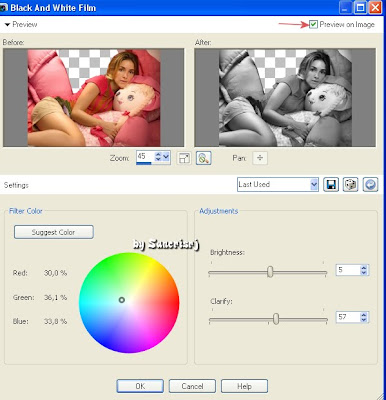386x400 pixels.
Task: Decrease Brightness with the down spinner
Action: tap(364, 272)
